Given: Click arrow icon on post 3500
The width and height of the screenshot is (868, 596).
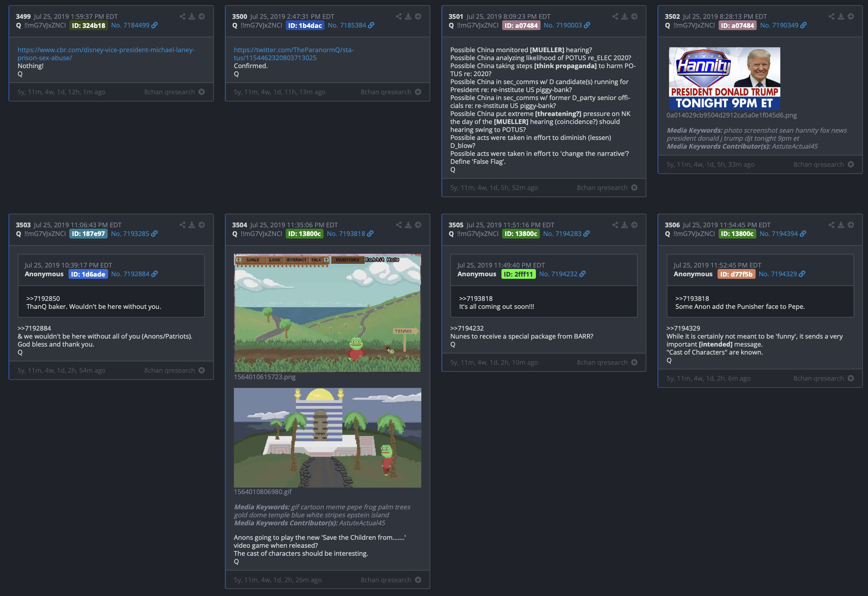Looking at the screenshot, I should point(418,16).
